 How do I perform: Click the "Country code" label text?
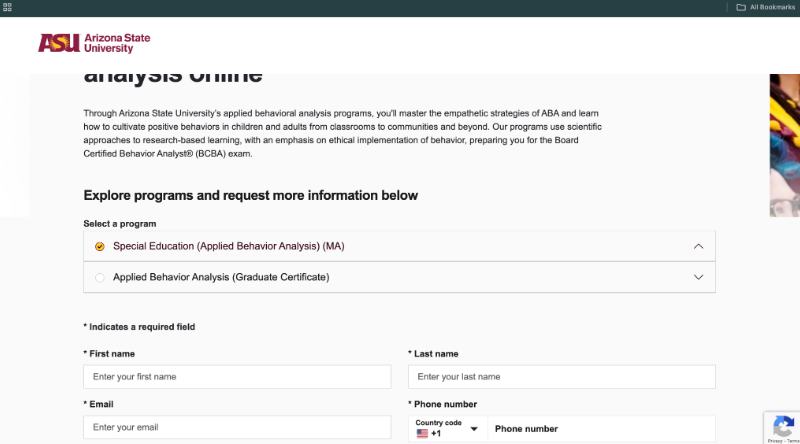coord(438,423)
